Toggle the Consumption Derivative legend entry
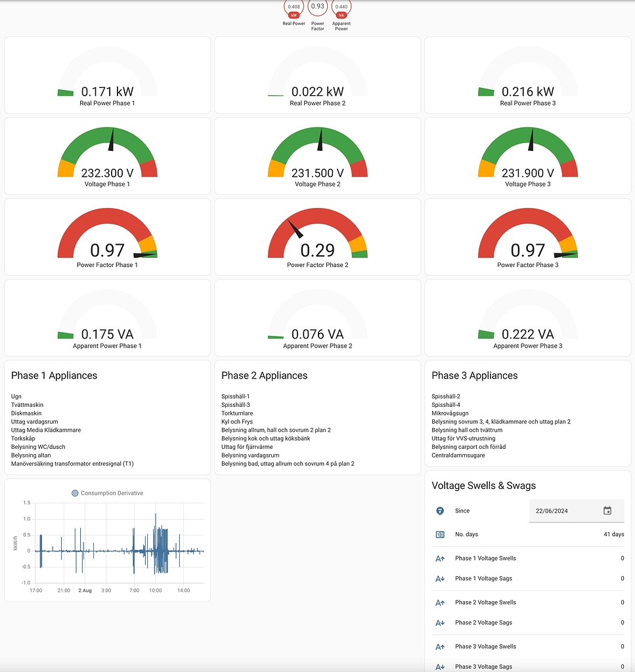 pos(108,493)
